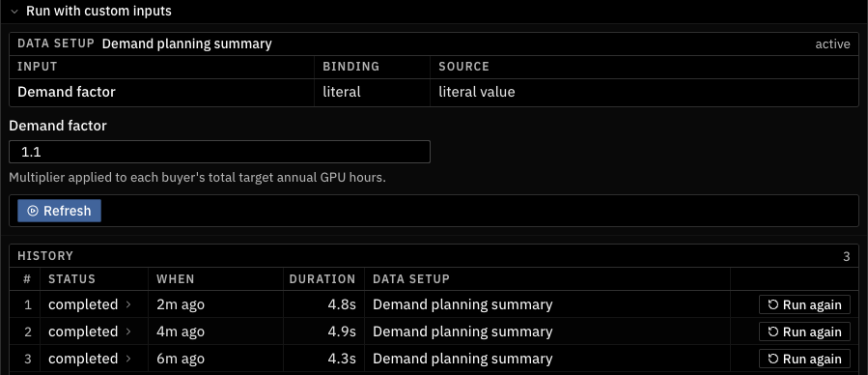The image size is (868, 375).
Task: Collapse the Run with custom inputs section
Action: 14,11
